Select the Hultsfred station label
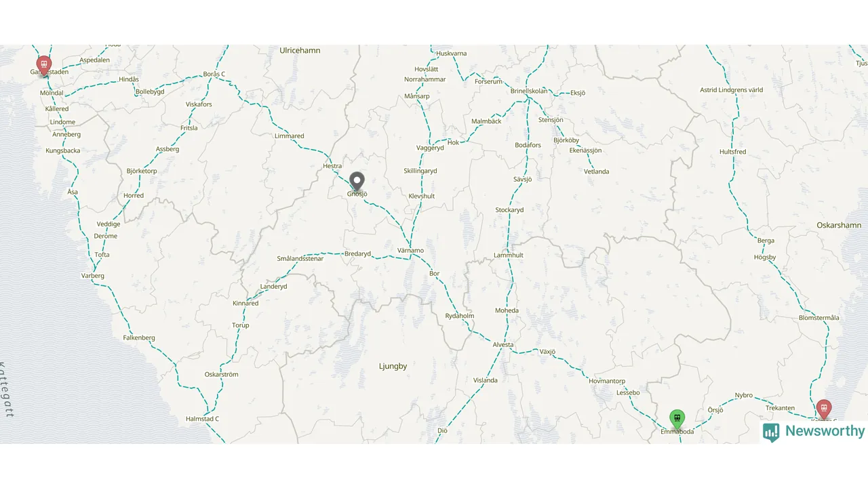The height and width of the screenshot is (488, 868). (733, 152)
